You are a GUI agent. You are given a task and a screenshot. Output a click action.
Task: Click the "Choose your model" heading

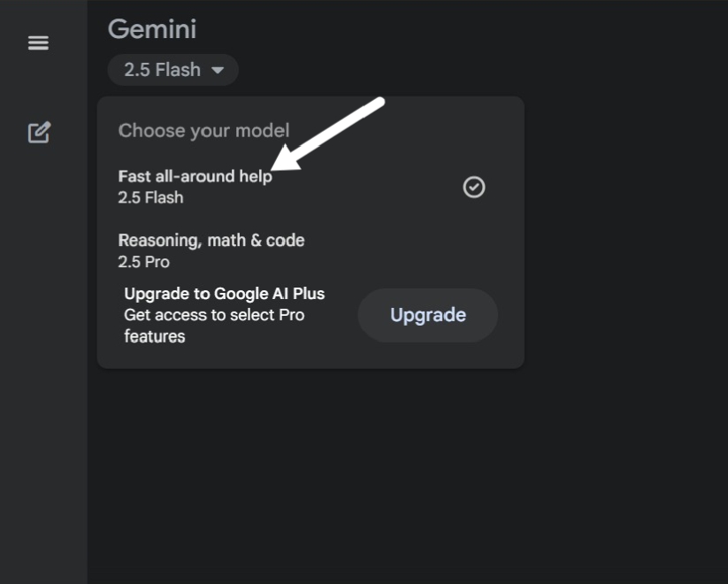tap(203, 131)
